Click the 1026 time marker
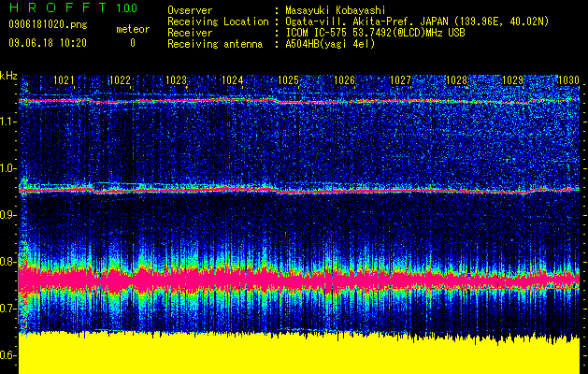Image resolution: width=588 pixels, height=374 pixels. [344, 80]
